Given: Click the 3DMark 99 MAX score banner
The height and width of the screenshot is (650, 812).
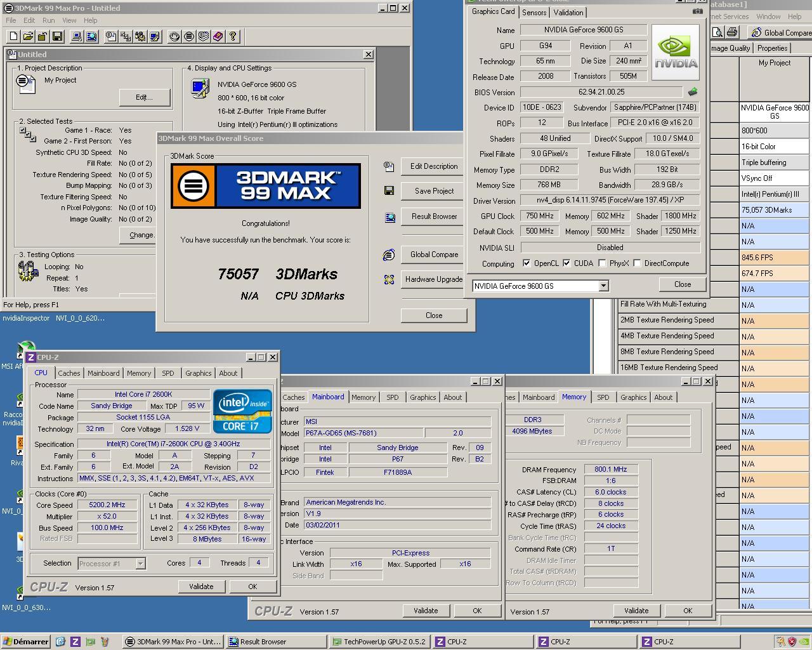Looking at the screenshot, I should point(266,186).
